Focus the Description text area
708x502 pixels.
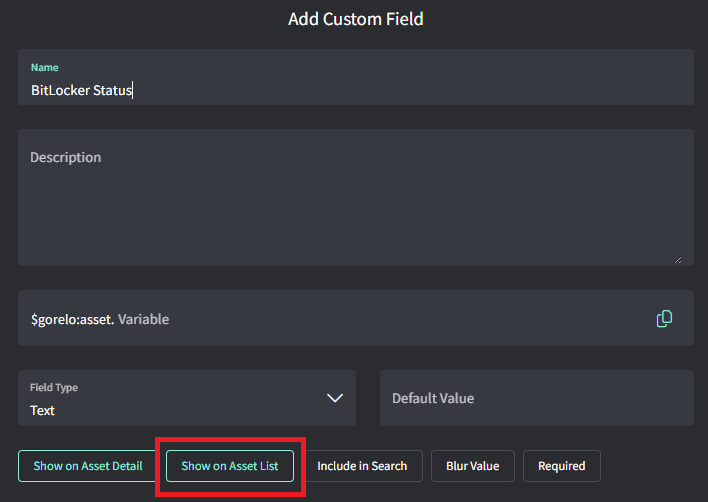point(356,197)
